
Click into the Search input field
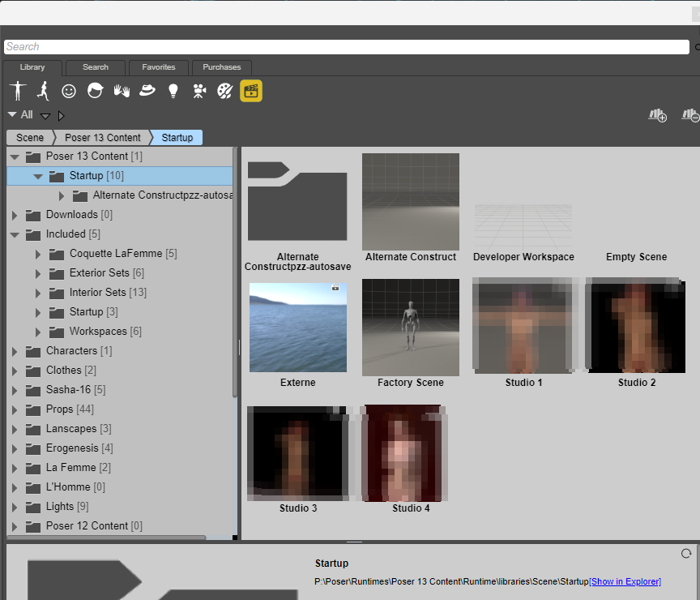click(x=348, y=47)
